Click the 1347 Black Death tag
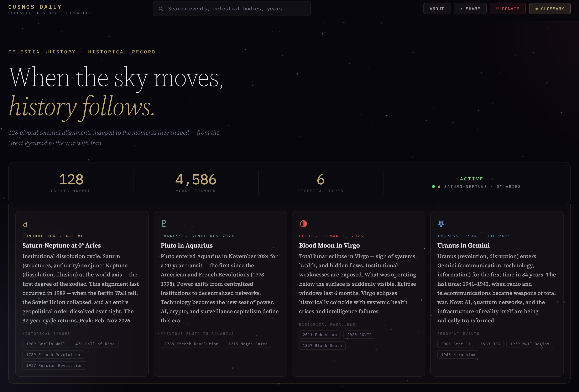Image resolution: width=579 pixels, height=392 pixels. pyautogui.click(x=322, y=345)
